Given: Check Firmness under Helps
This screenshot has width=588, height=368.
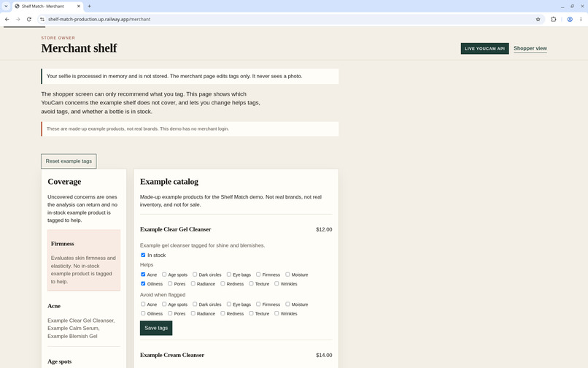Looking at the screenshot, I should 258,275.
